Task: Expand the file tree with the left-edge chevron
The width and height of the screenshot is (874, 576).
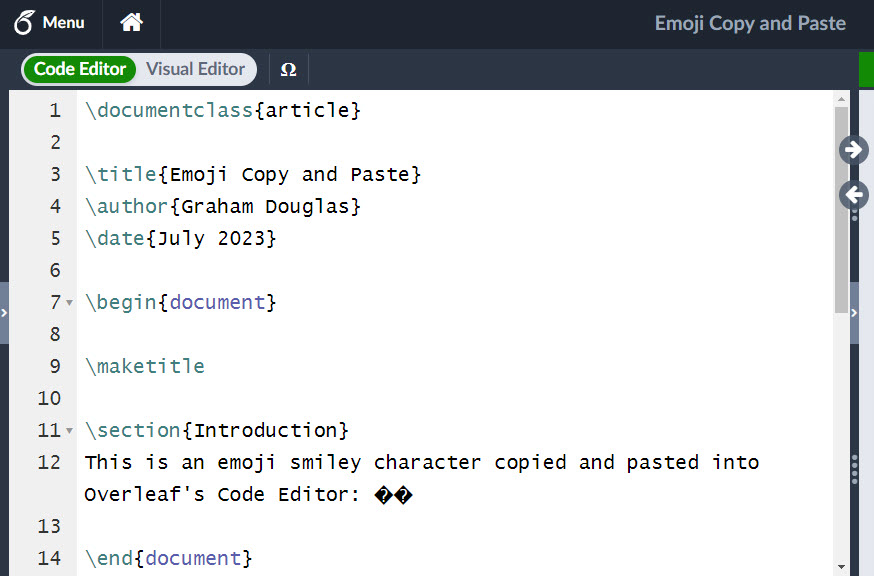Action: tap(5, 312)
